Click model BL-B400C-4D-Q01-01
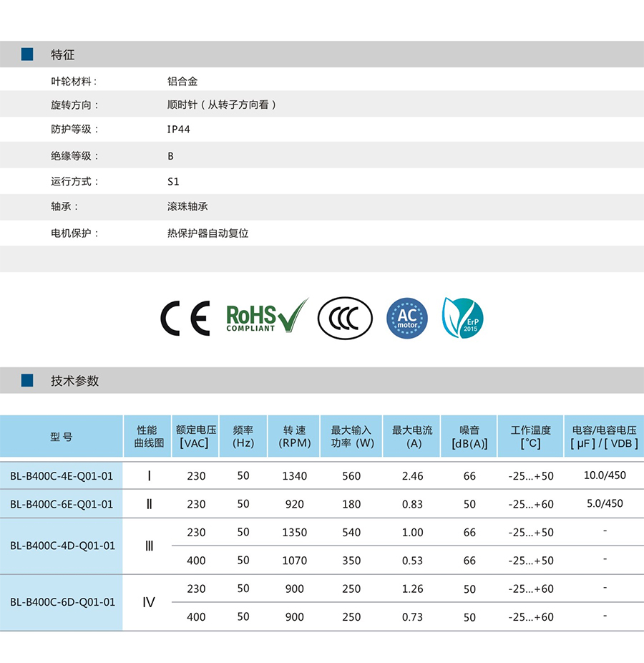Image resolution: width=644 pixels, height=663 pixels. coord(62,546)
